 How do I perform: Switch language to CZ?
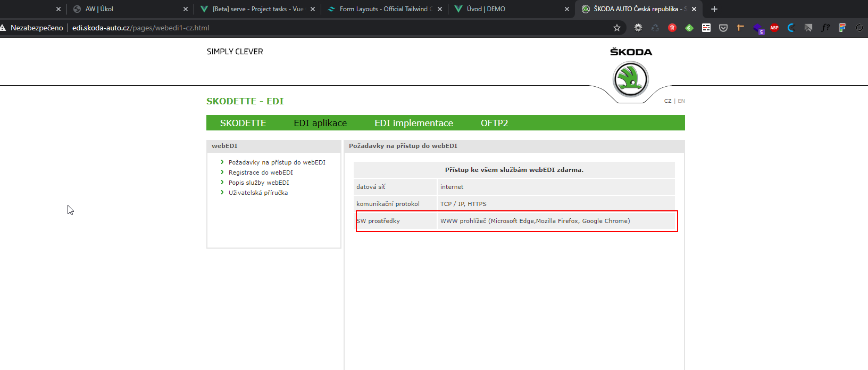(x=668, y=101)
